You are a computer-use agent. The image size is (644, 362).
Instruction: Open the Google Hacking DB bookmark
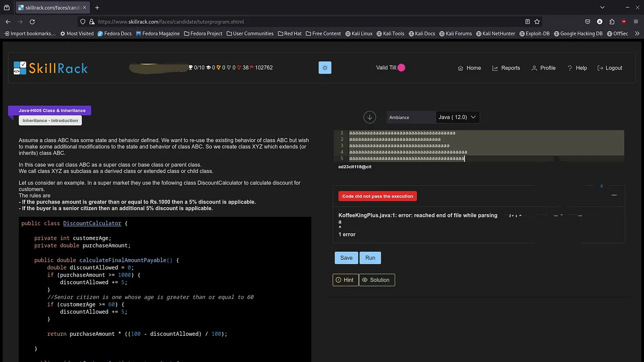pos(578,34)
